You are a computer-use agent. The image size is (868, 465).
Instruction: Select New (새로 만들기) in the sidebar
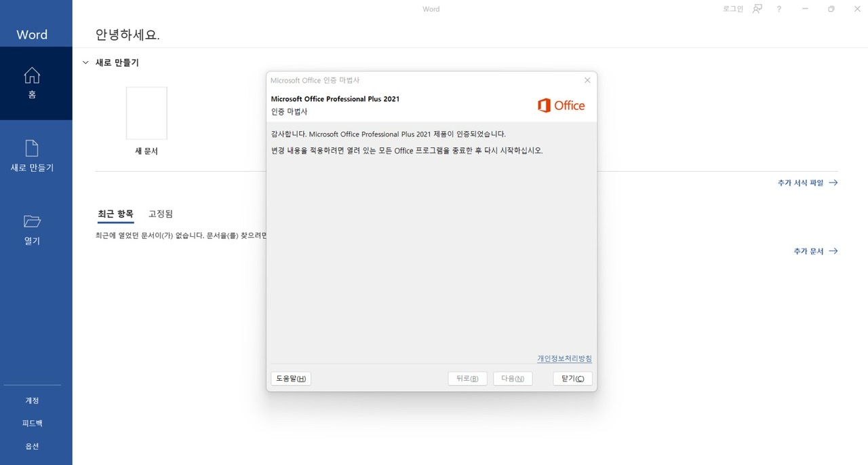click(x=32, y=157)
